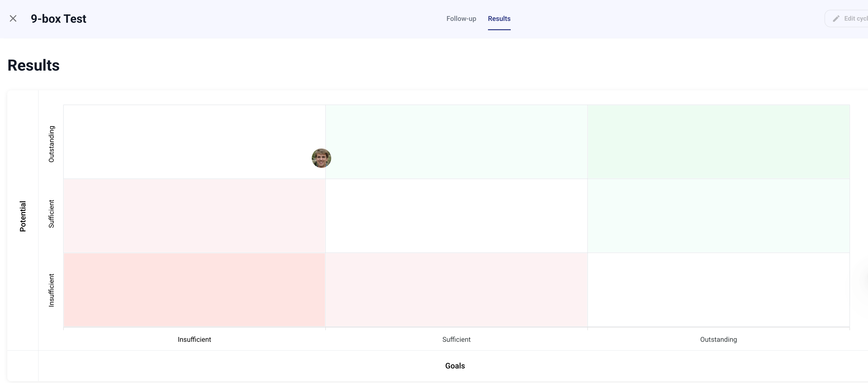Screen dimensions: 868x383
Task: Click the Potential axis title
Action: [x=22, y=216]
